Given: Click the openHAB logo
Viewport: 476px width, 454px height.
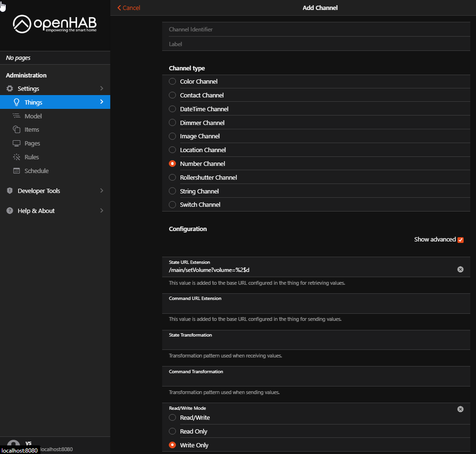Looking at the screenshot, I should tap(55, 23).
